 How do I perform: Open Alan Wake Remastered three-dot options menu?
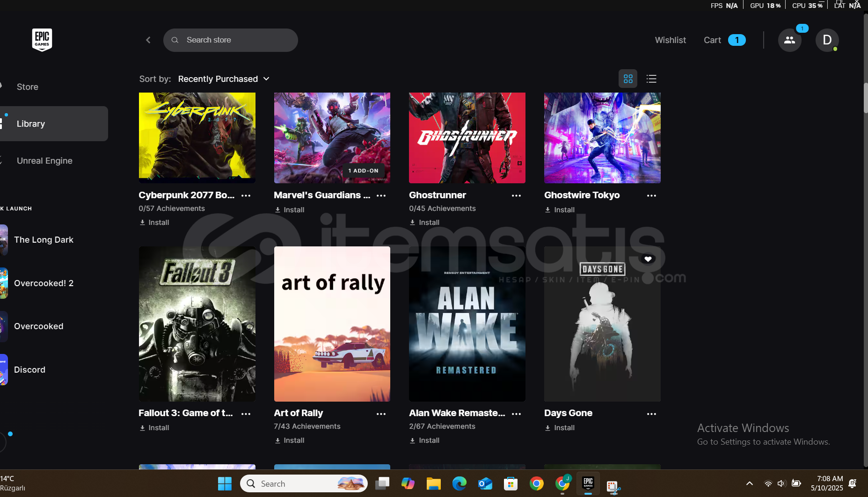(517, 414)
